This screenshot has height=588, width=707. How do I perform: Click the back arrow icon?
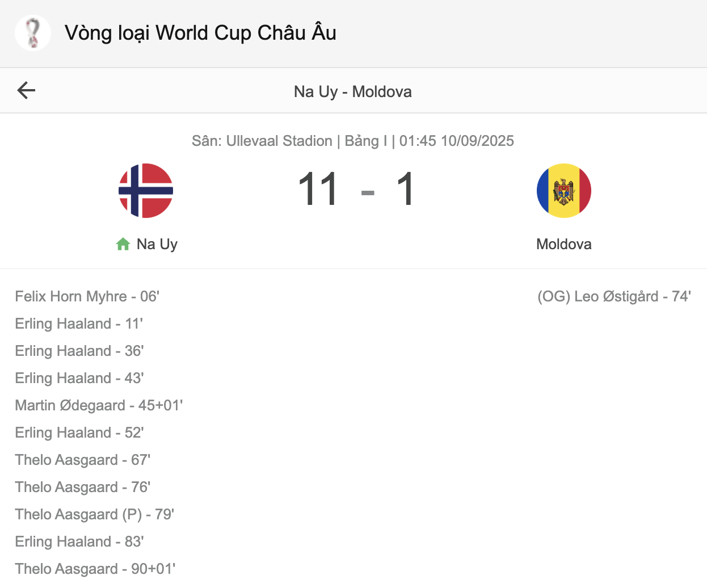(26, 90)
